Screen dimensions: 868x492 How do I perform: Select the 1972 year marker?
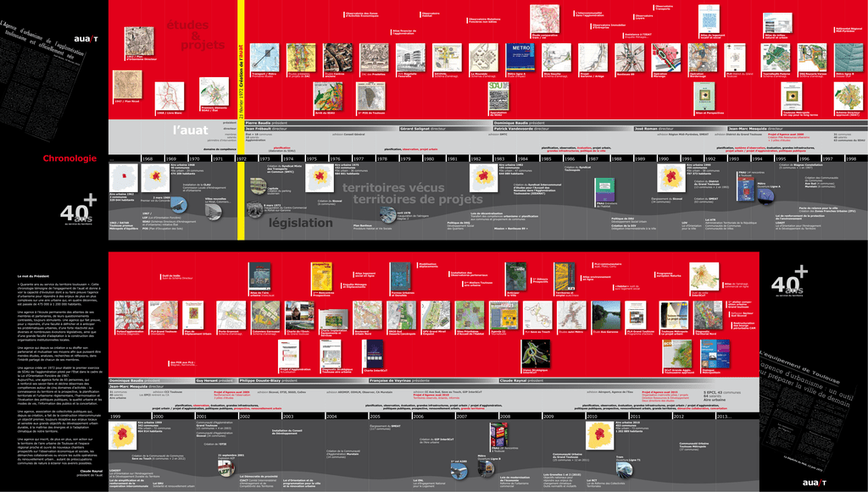(241, 158)
